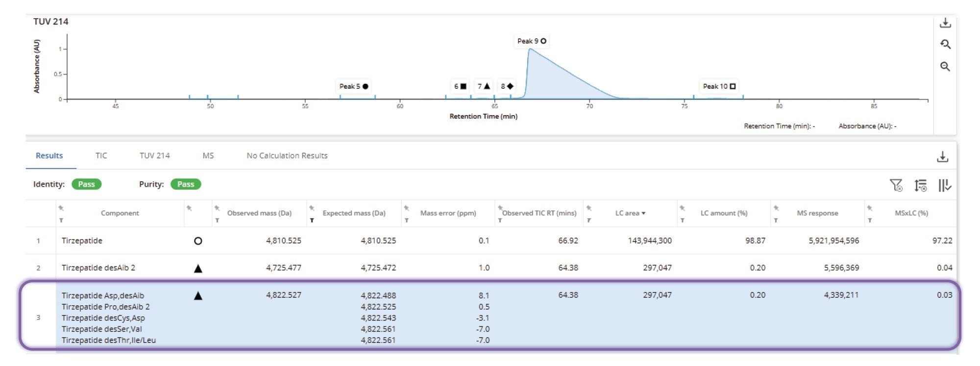Open the TIC tab
The width and height of the screenshot is (980, 366).
click(x=101, y=156)
